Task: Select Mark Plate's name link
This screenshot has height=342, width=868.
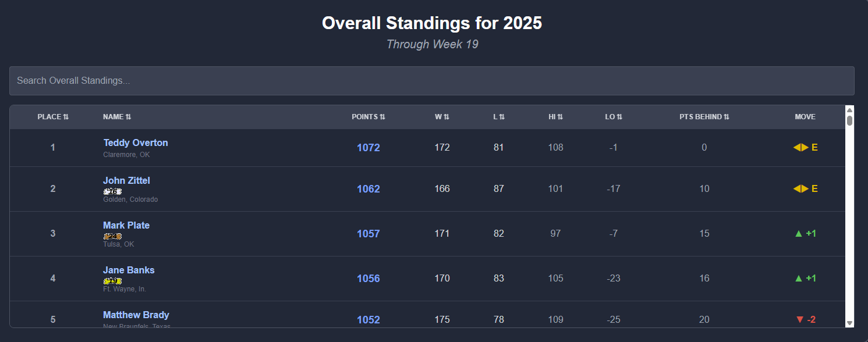Action: pyautogui.click(x=126, y=225)
